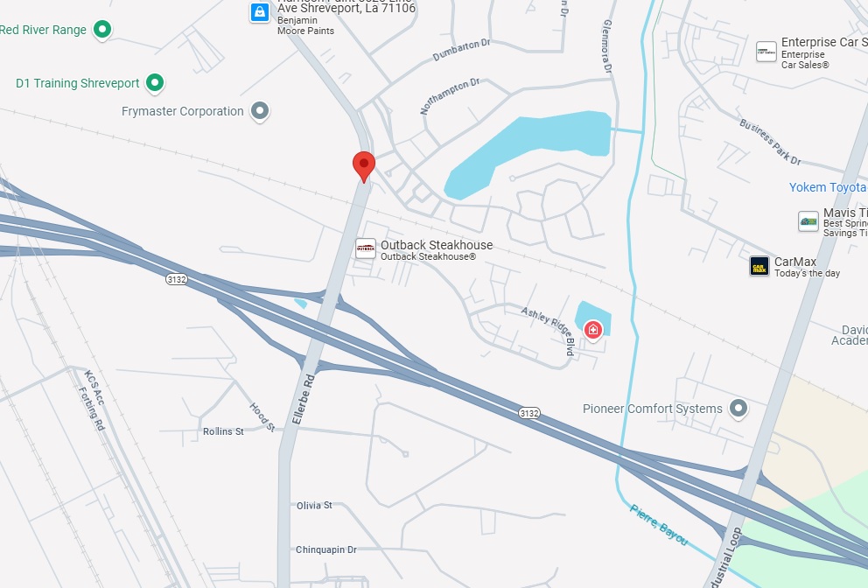Click the 3132 highway shield near Ellerbe Rd

[x=177, y=279]
